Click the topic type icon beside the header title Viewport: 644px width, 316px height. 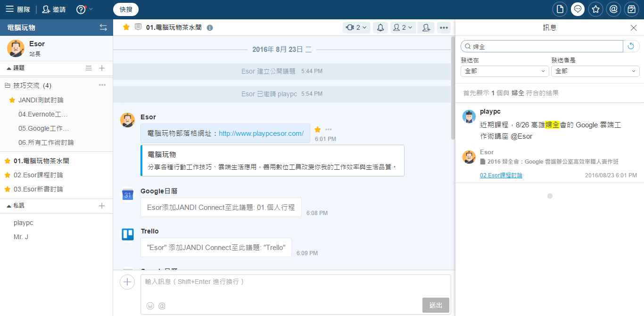pyautogui.click(x=138, y=27)
